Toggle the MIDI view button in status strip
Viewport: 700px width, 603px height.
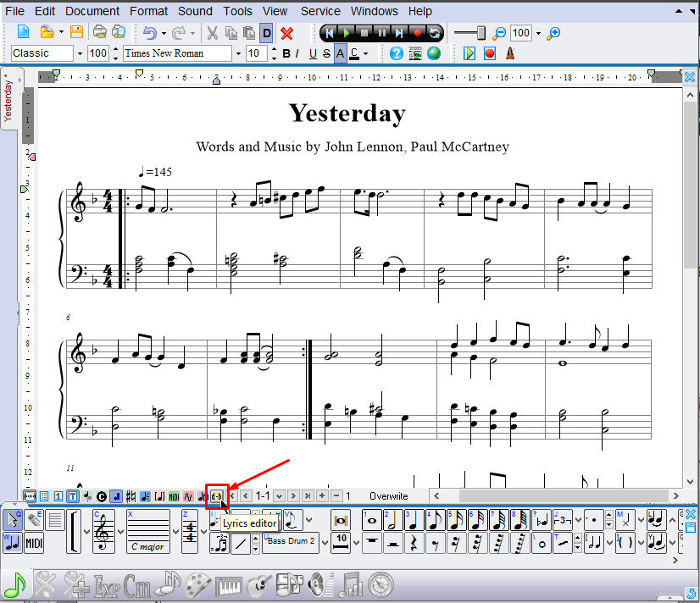[174, 496]
